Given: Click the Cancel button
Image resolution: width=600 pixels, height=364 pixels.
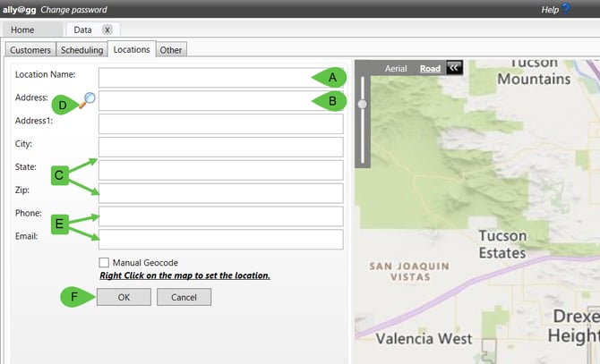Looking at the screenshot, I should click(x=184, y=297).
